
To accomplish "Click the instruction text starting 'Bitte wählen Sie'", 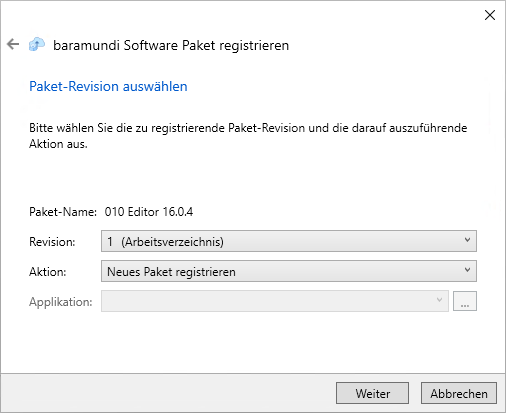I will 248,136.
